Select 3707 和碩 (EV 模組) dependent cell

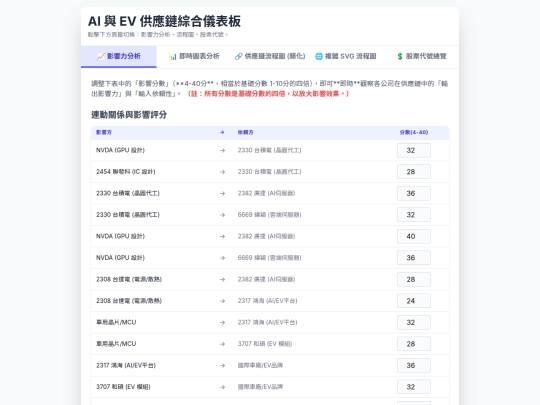(264, 344)
